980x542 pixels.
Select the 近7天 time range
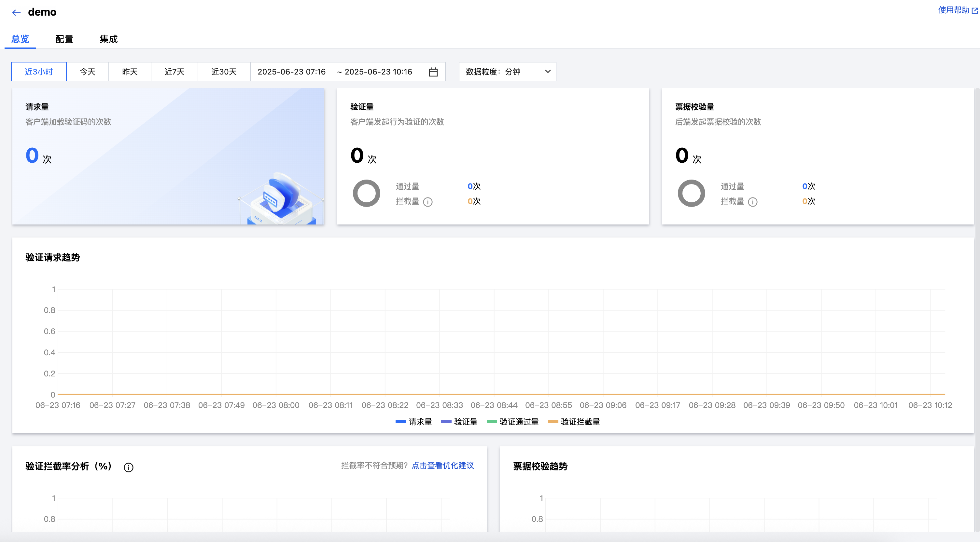174,72
